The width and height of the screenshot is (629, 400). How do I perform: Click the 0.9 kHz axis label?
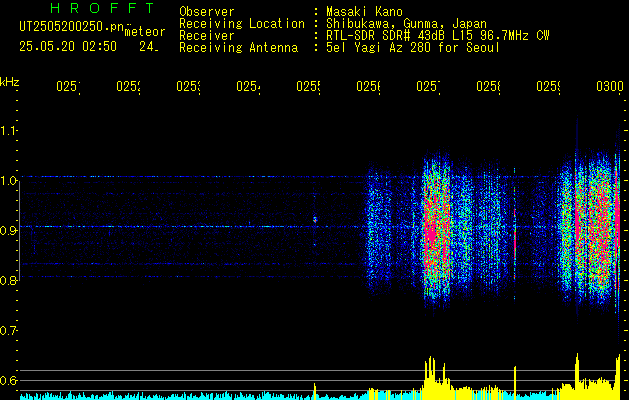[8, 231]
